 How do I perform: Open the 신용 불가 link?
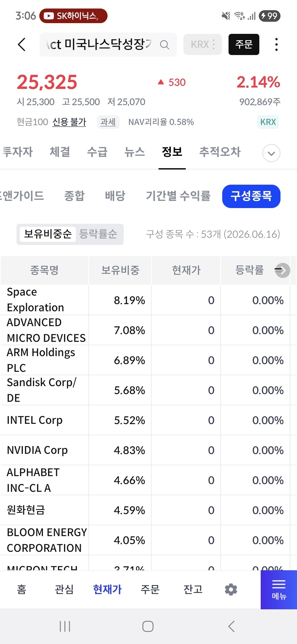(69, 122)
